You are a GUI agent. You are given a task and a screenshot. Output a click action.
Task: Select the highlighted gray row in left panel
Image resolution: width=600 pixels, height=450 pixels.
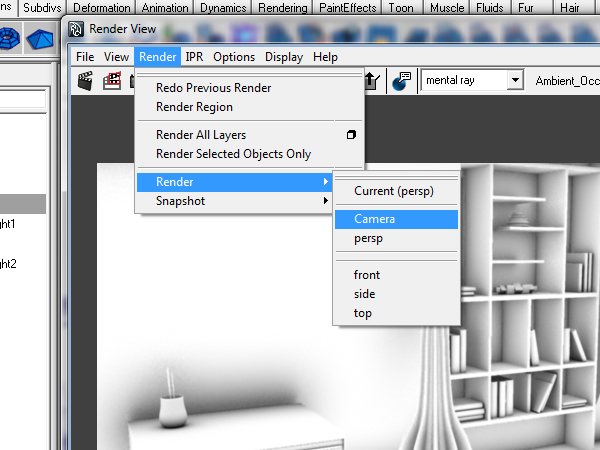tap(23, 204)
